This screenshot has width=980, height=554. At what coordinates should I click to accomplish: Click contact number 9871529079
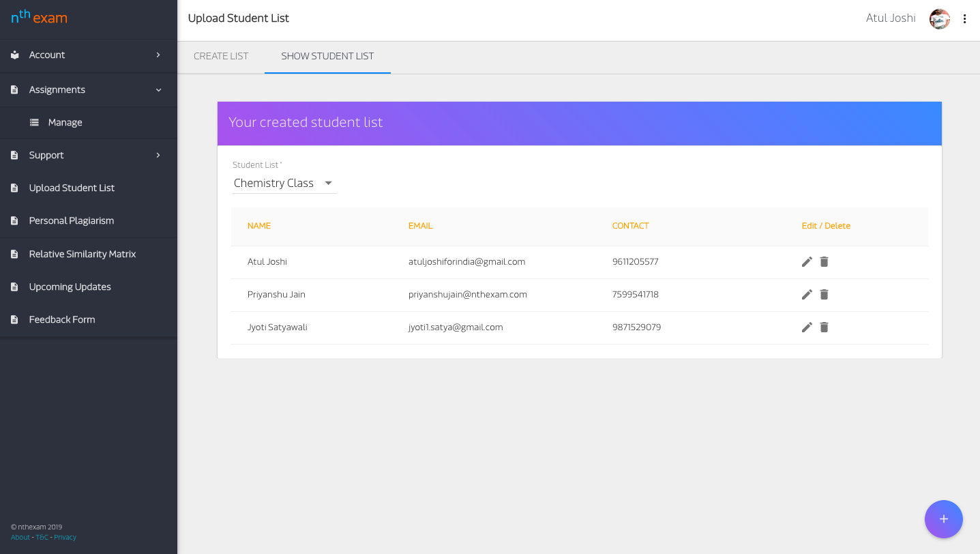pos(636,327)
